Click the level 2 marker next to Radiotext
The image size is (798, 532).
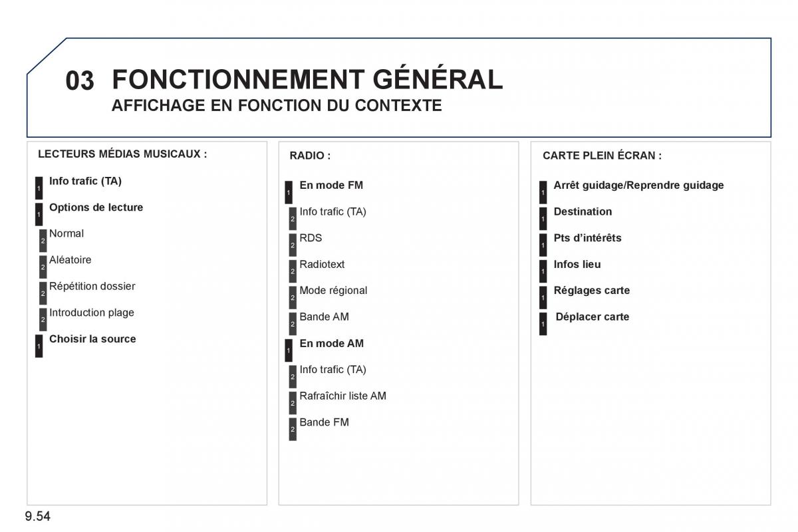(x=293, y=271)
